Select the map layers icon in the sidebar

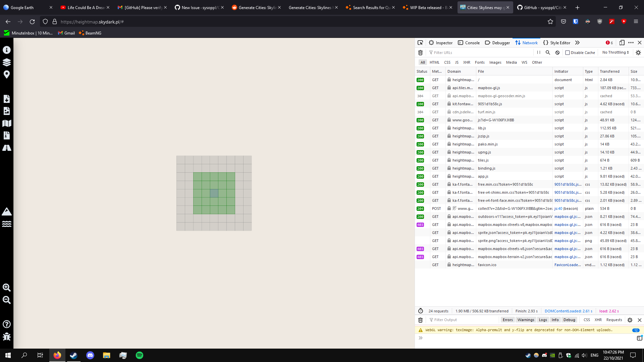click(7, 62)
